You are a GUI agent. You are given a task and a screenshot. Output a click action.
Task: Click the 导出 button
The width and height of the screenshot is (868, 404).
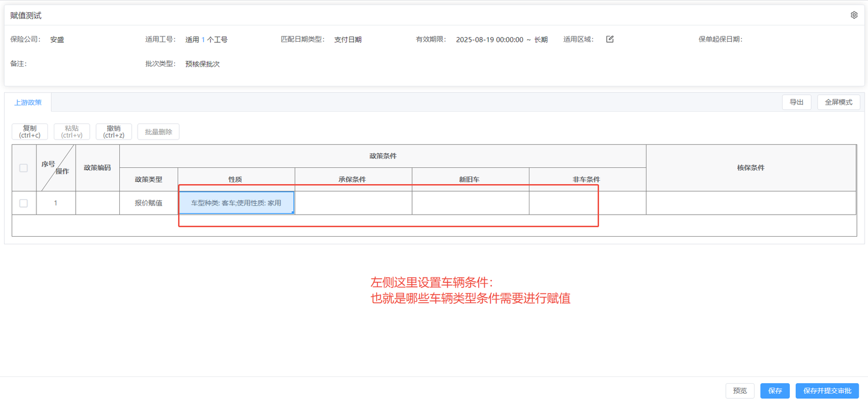[x=797, y=102]
